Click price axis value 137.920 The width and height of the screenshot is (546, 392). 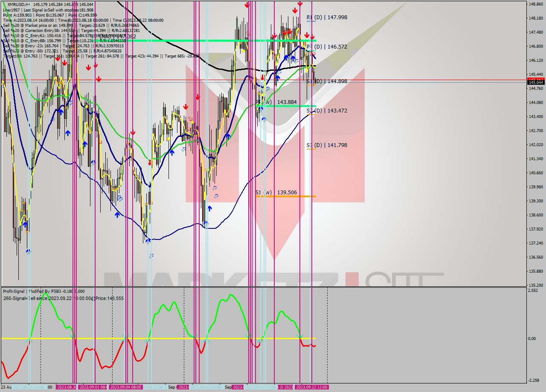pos(536,229)
